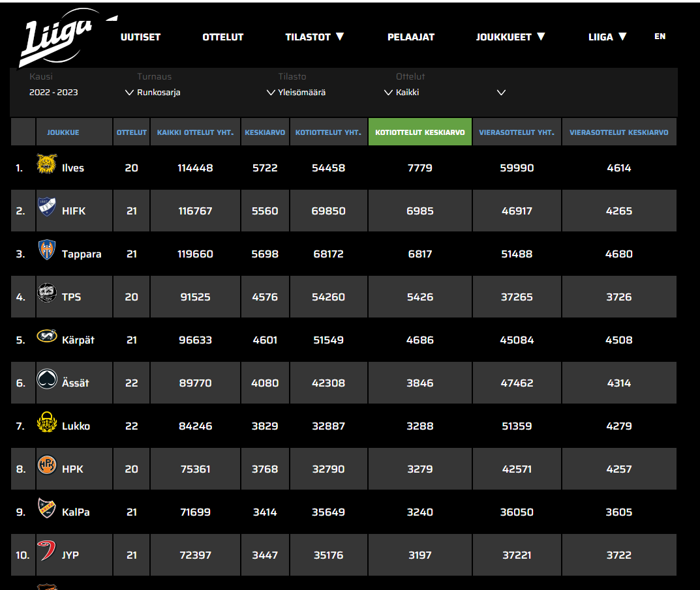Open the Tappara team name link
This screenshot has height=590, width=700.
pos(82,254)
